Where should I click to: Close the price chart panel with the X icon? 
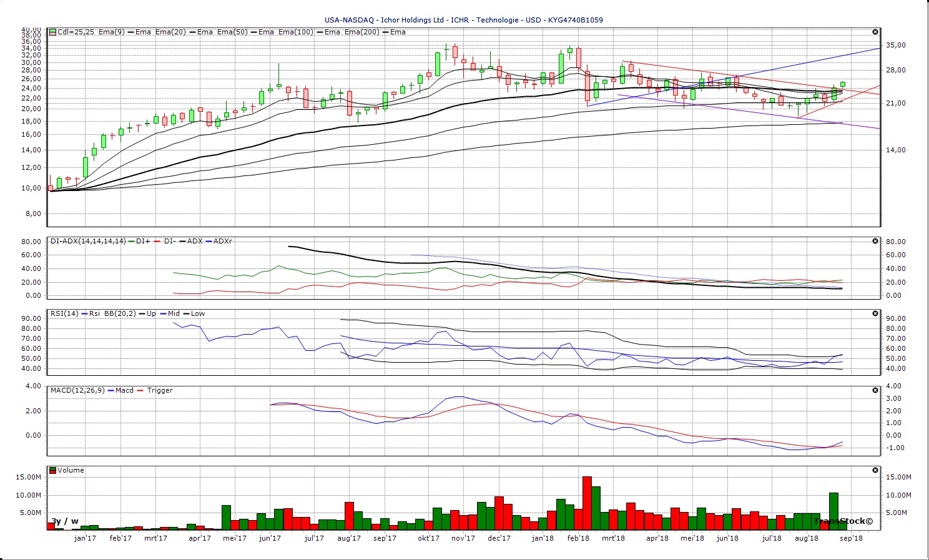875,32
